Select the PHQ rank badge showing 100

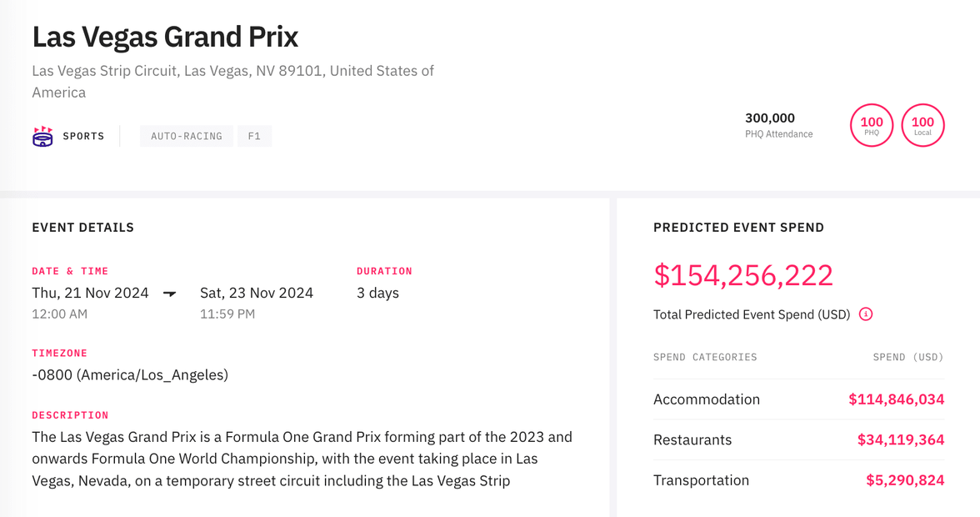(x=872, y=125)
